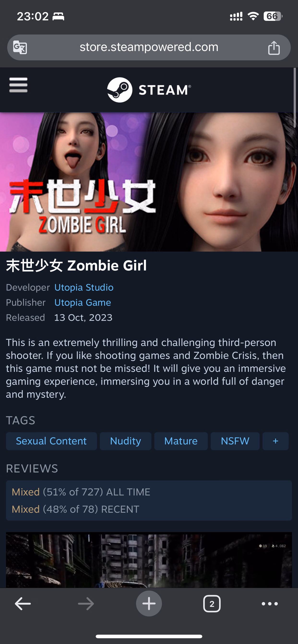
Task: Tap the browser forward arrow
Action: click(86, 604)
